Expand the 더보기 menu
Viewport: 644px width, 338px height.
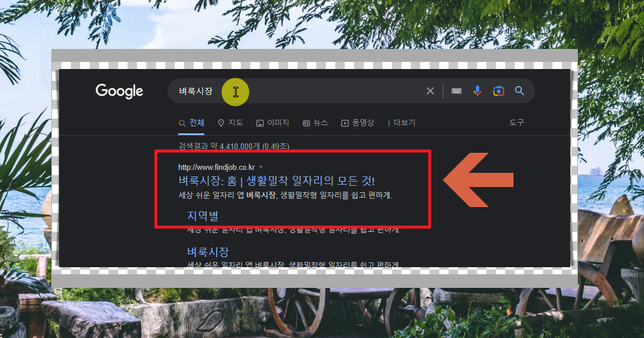click(401, 123)
